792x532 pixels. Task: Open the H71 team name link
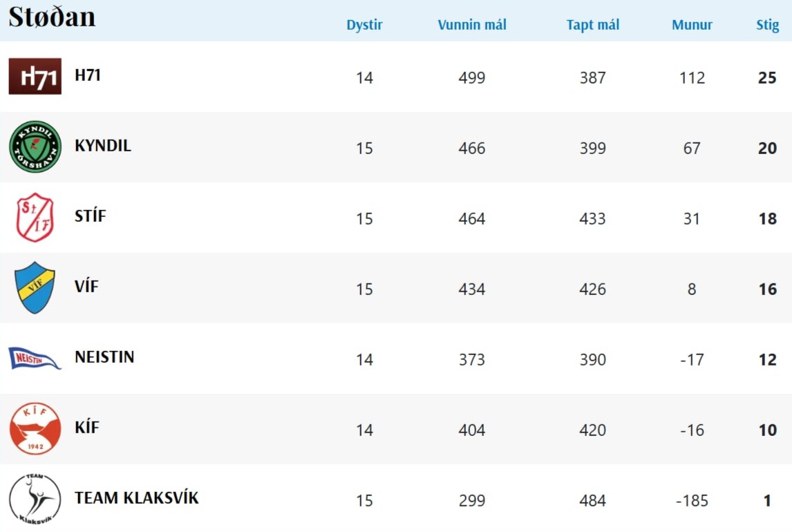coord(88,75)
